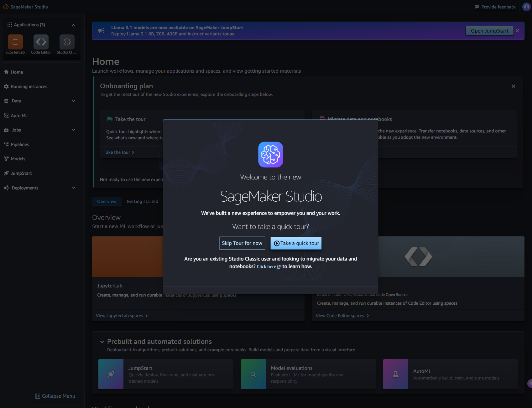Open the Model evaluations magnifier card
Image resolution: width=532 pixels, height=408 pixels.
pyautogui.click(x=308, y=374)
